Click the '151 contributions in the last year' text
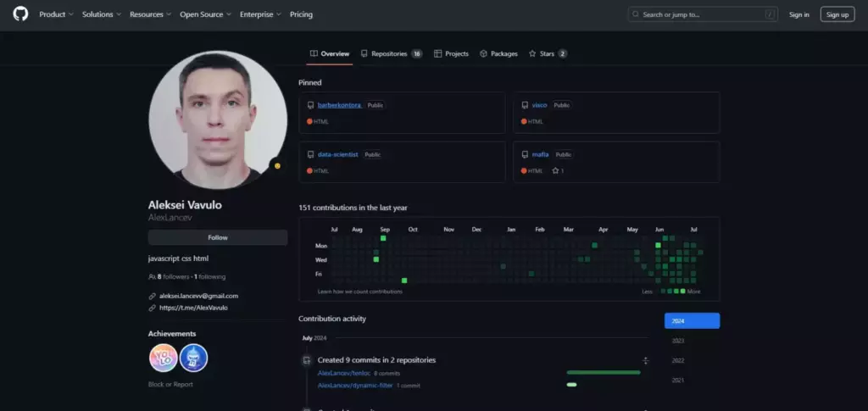The height and width of the screenshot is (411, 868). point(353,208)
